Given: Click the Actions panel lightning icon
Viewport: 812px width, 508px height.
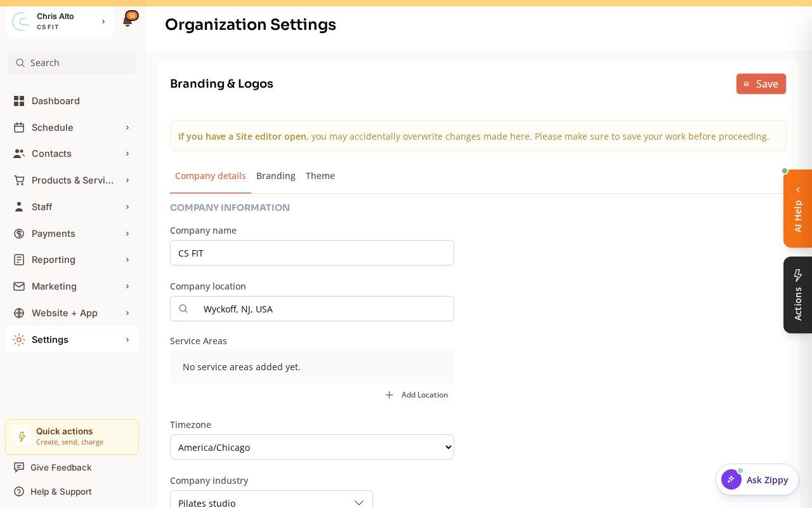Looking at the screenshot, I should coord(798,276).
